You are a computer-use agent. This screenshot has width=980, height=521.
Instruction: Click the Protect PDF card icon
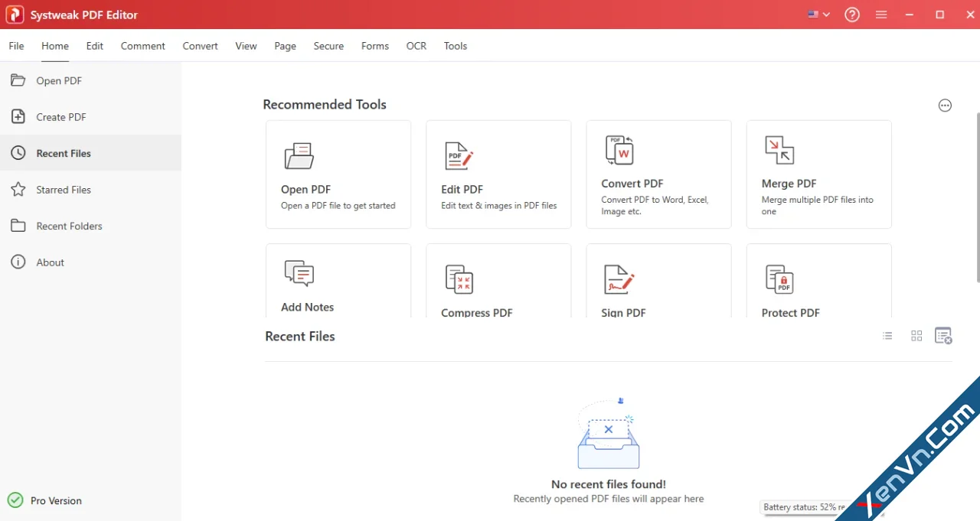779,279
